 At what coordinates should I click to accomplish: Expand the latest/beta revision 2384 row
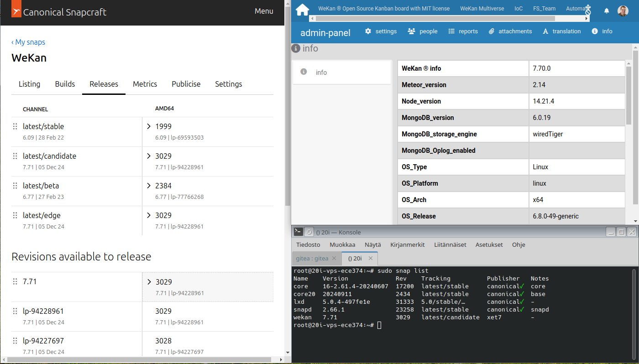pyautogui.click(x=149, y=186)
